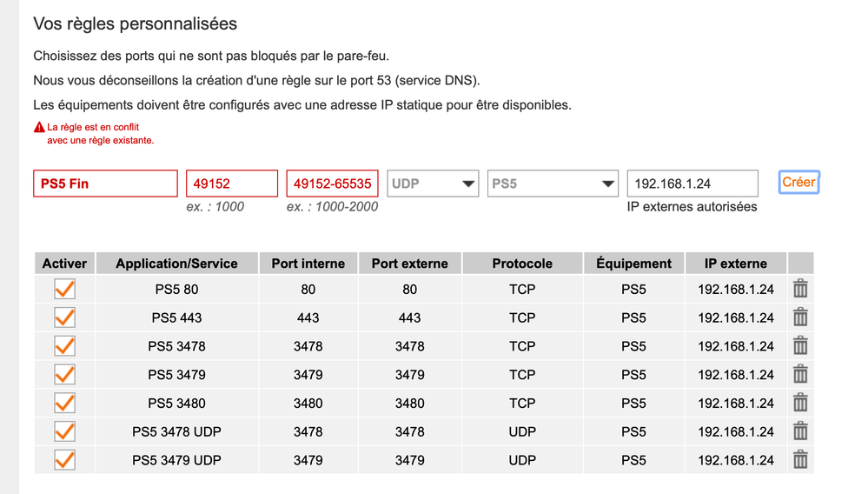Delete the PS5 80 rule
The width and height of the screenshot is (868, 494).
click(x=800, y=289)
